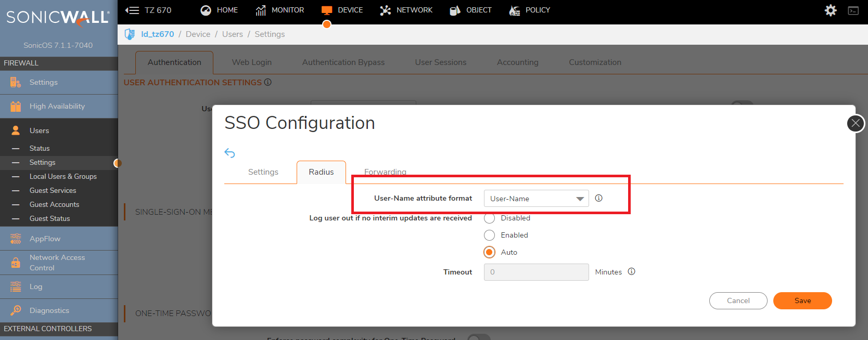The height and width of the screenshot is (340, 868).
Task: Select the Enabled radio button
Action: coord(489,236)
